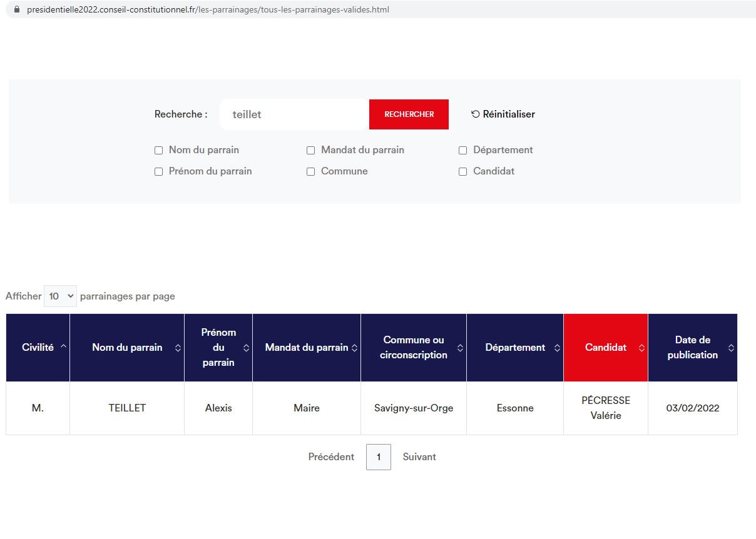Click the Précédent pagination link
Viewport: 756px width, 539px height.
click(331, 457)
